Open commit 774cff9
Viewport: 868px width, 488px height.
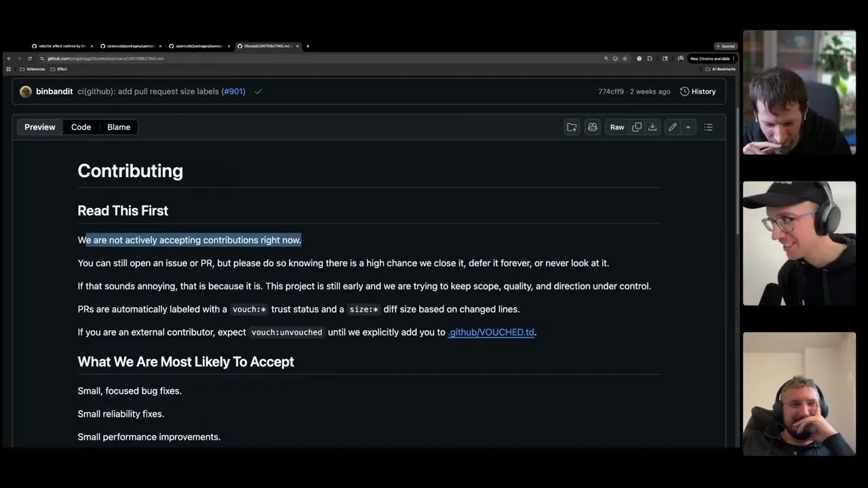[x=611, y=91]
